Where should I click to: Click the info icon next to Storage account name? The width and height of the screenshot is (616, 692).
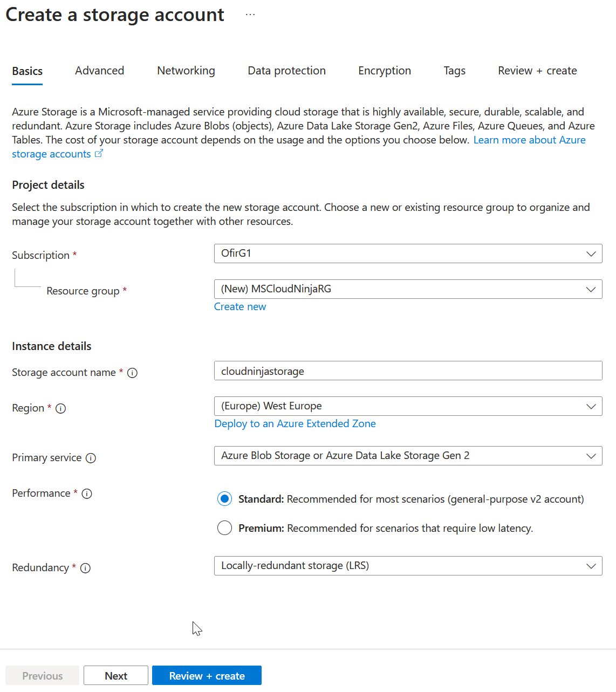(132, 372)
